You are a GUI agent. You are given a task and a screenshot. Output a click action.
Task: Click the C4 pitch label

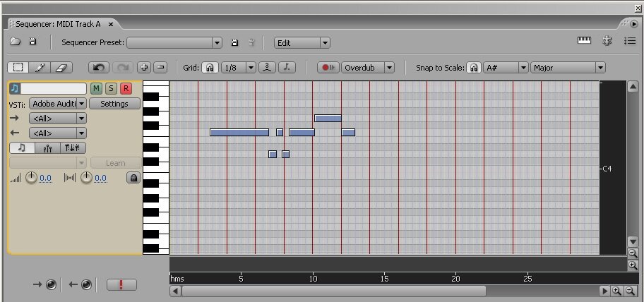[607, 169]
